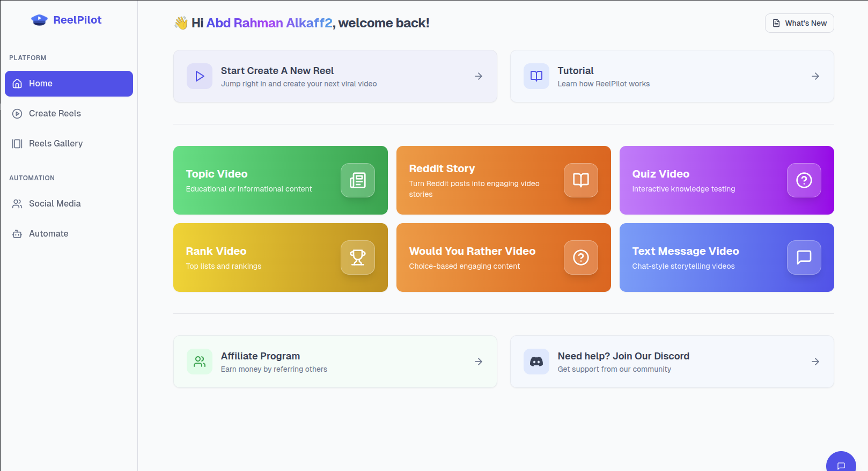868x471 pixels.
Task: Click Would You Rather question icon
Action: (581, 257)
